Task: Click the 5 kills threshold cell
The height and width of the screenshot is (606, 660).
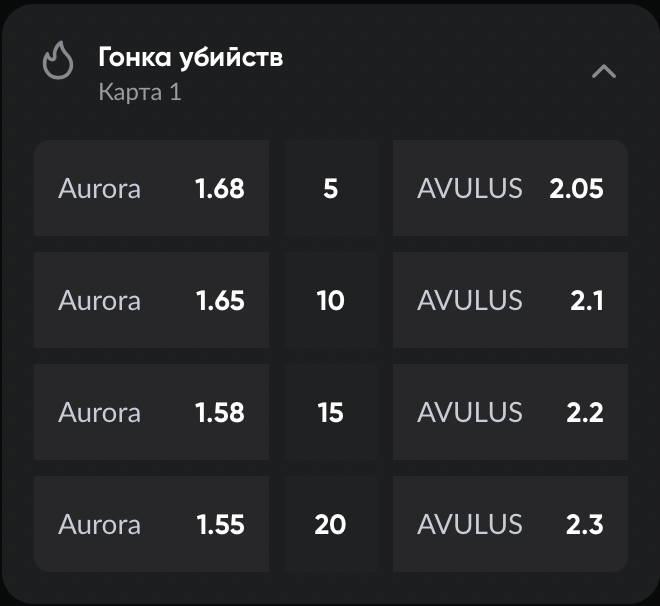Action: tap(330, 188)
